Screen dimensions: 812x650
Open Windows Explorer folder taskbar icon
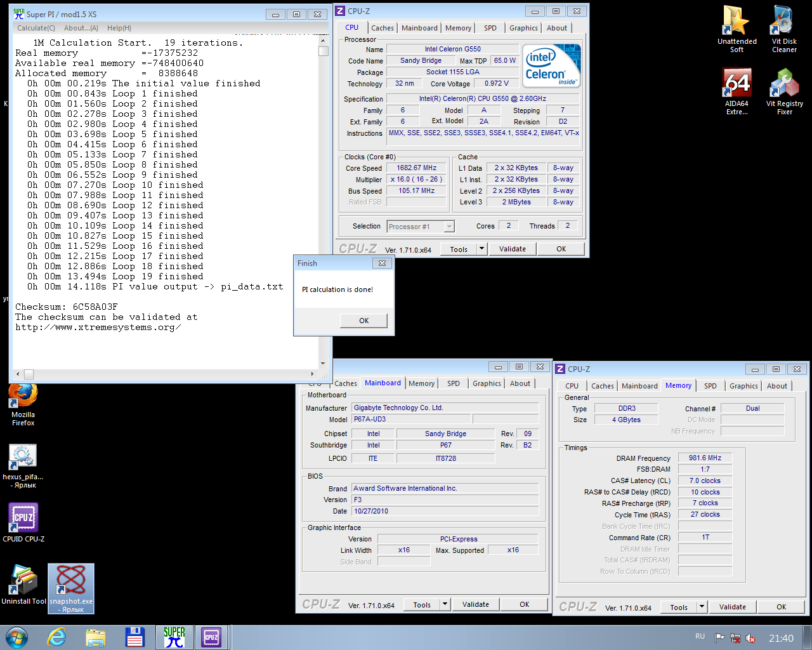(x=96, y=637)
